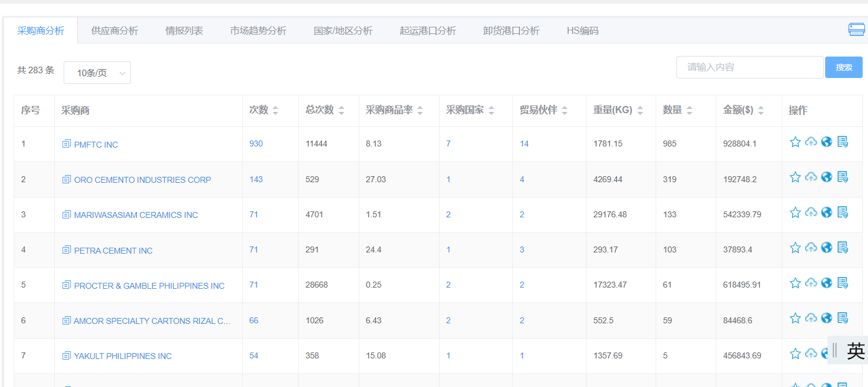Open the globe icon for MARIWASASIAM CERAMICS
This screenshot has width=868, height=387.
point(826,212)
